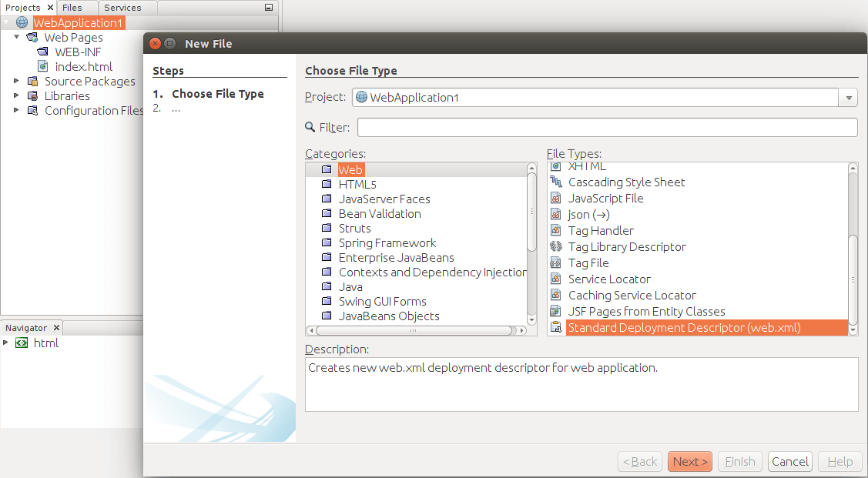868x478 pixels.
Task: Click the Tag Handler icon
Action: coord(557,230)
